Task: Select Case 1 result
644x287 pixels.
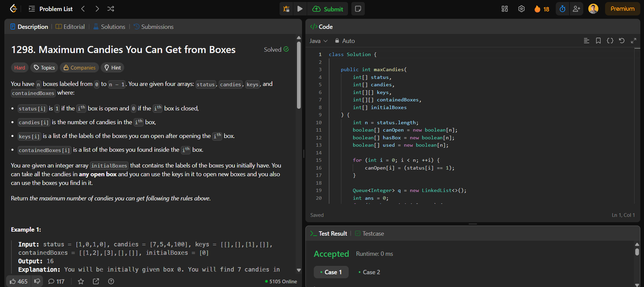Action: (331, 272)
